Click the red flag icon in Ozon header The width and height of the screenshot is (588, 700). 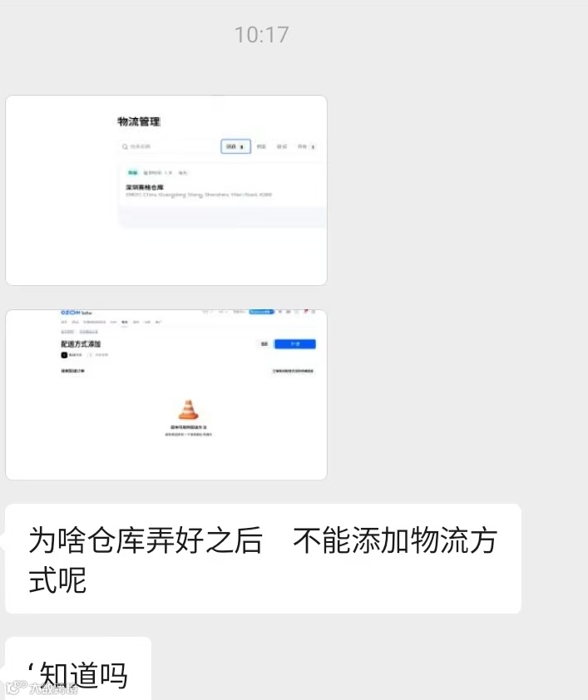click(x=306, y=312)
